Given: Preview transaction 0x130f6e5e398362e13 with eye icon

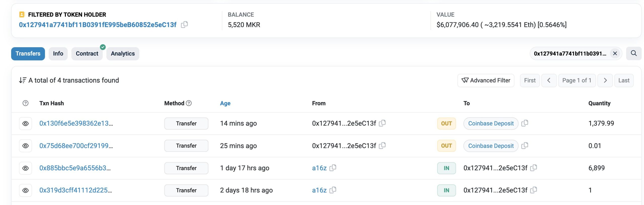Looking at the screenshot, I should [x=25, y=124].
